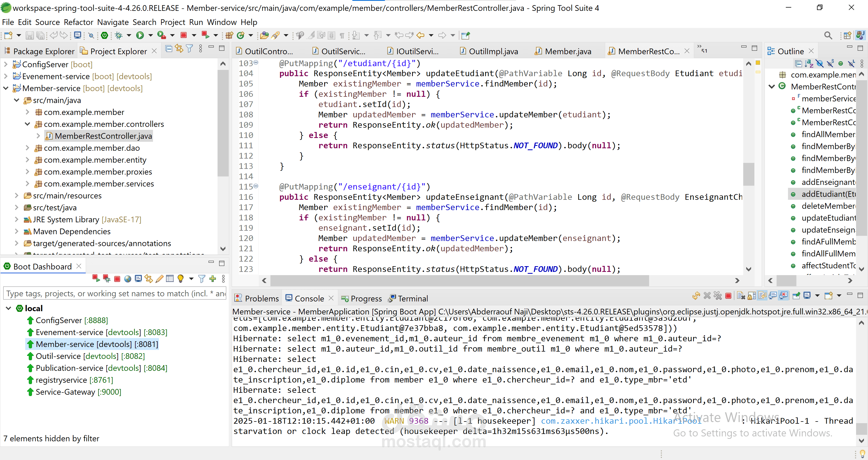Click the editor horizontal scrollbar thumb
868x460 pixels.
[x=459, y=280]
